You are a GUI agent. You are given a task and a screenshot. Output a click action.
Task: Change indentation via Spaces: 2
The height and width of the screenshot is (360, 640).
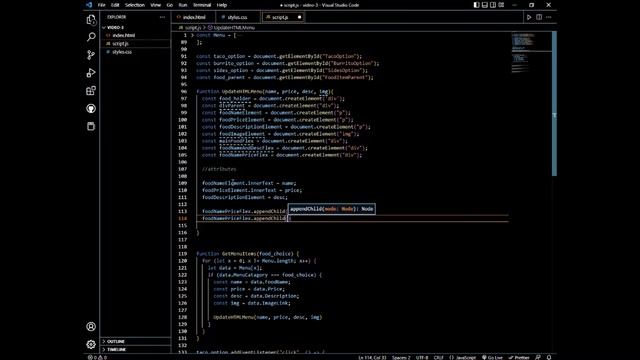pos(401,357)
